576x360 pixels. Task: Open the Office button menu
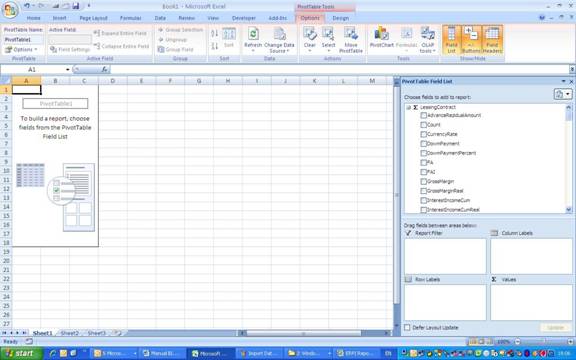10,10
